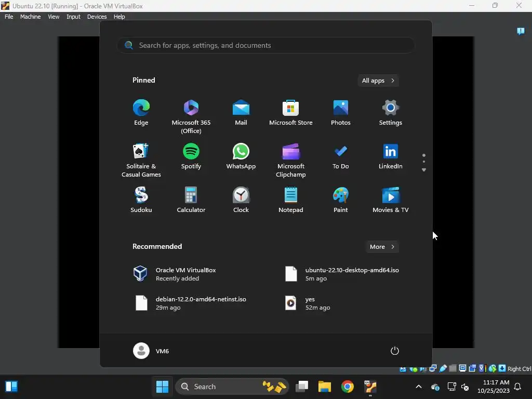Click the VirtualBox shared folders status icon
This screenshot has height=399, width=532.
click(453, 368)
